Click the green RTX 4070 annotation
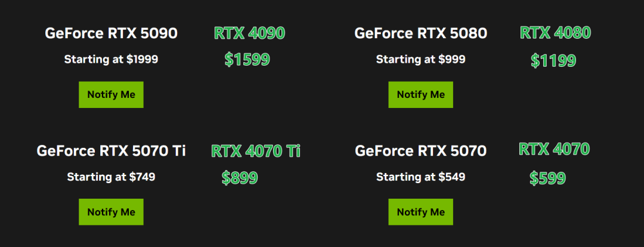The image size is (644, 247). click(x=554, y=149)
